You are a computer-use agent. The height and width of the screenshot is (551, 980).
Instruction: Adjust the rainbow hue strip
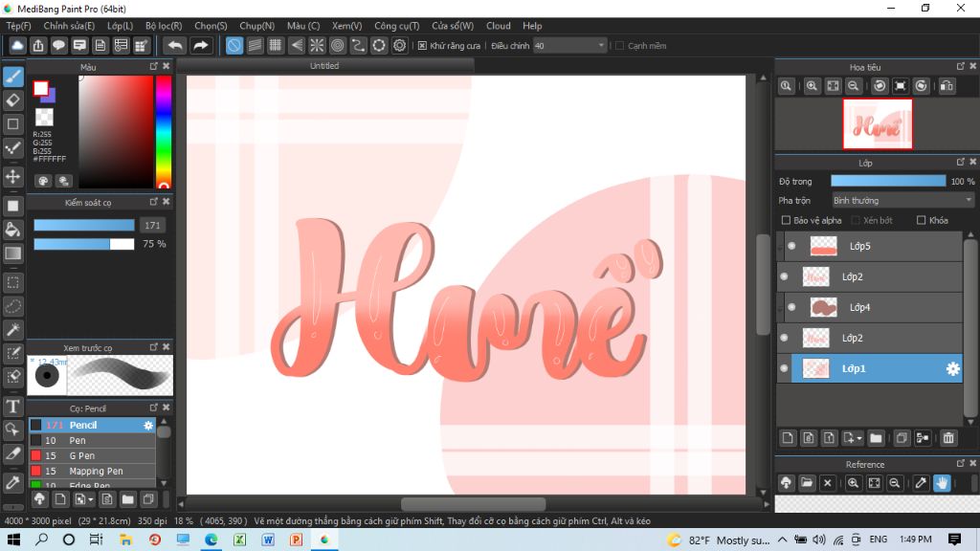[163, 132]
